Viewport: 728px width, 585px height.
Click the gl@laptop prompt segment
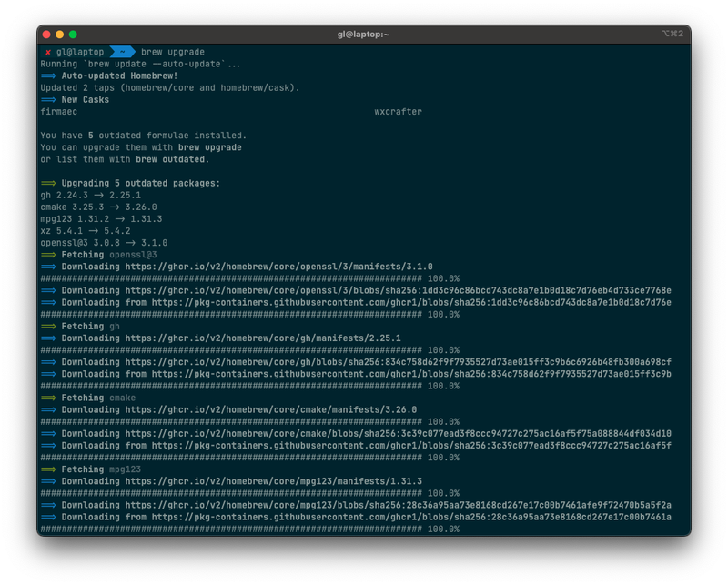click(x=80, y=52)
